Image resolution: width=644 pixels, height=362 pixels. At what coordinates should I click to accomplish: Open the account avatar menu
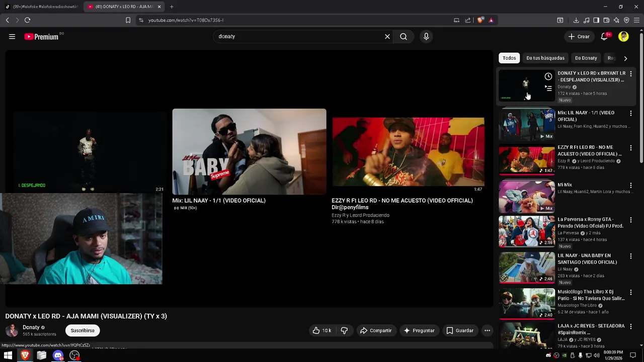[623, 36]
